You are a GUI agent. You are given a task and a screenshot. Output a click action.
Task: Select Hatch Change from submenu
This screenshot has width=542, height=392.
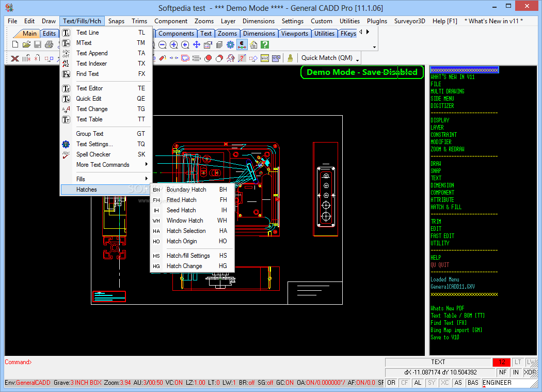pos(192,266)
